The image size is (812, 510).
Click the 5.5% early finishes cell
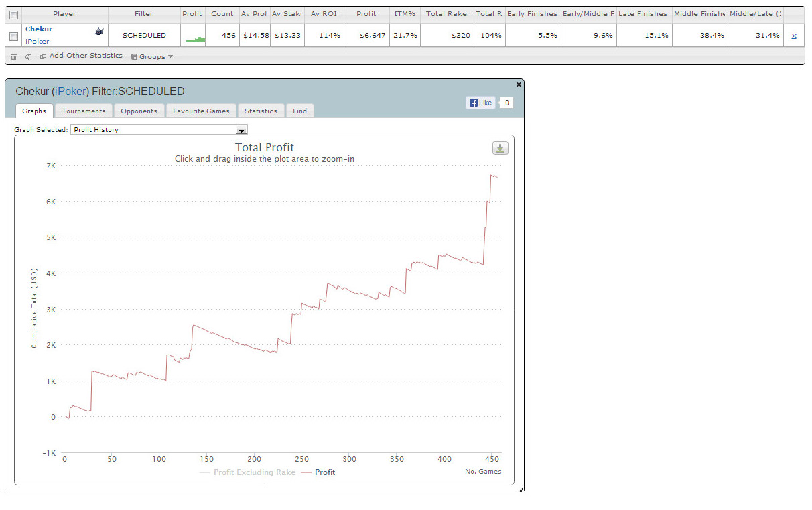pos(533,36)
